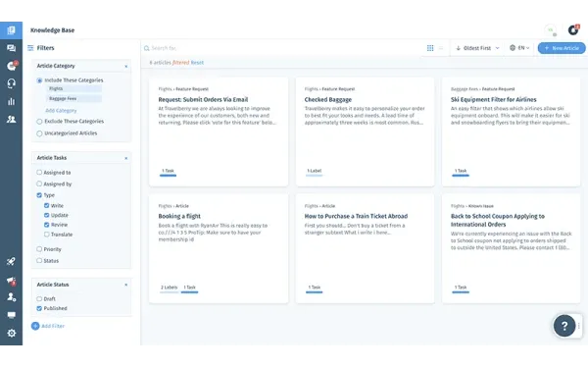Switch to grid view icon

pyautogui.click(x=430, y=48)
